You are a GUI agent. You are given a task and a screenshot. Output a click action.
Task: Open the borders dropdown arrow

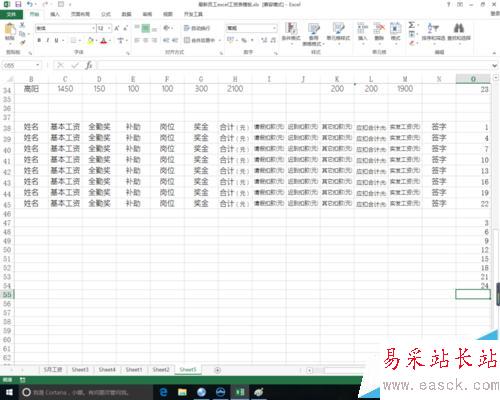tap(80, 40)
